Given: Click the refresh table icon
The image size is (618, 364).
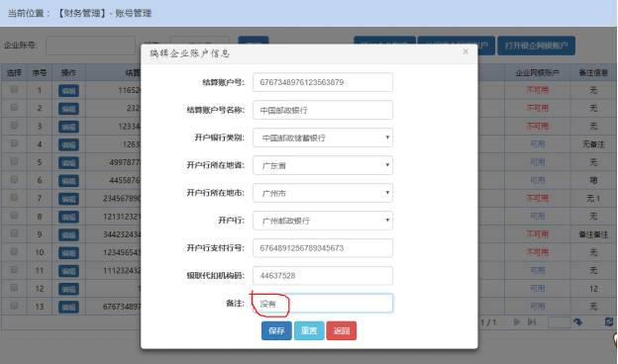Looking at the screenshot, I should pos(608,321).
